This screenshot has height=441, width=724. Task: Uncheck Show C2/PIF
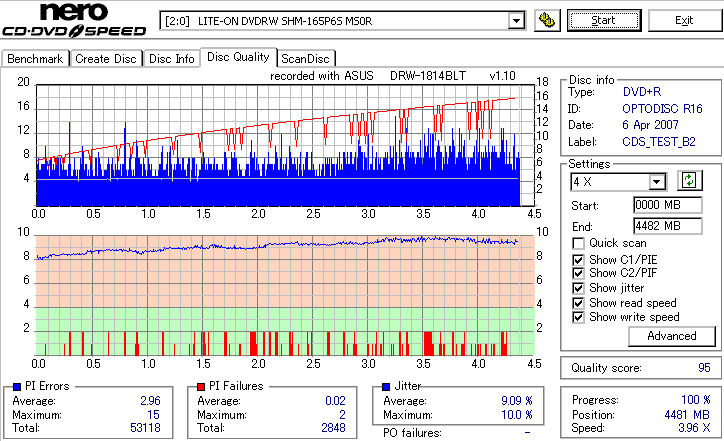(578, 273)
